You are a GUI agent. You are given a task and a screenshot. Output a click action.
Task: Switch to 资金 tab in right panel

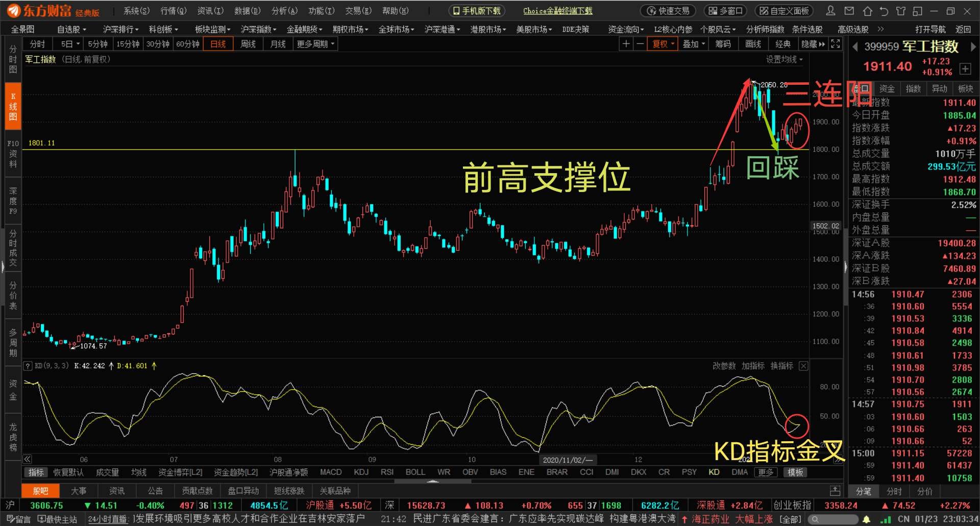tap(887, 88)
